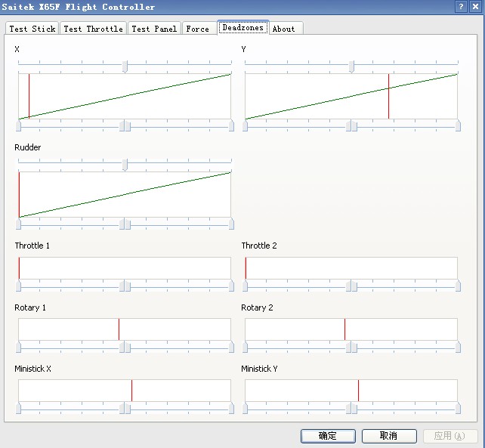Click the Rudder curve slider thumb above its graph
Viewport: 485px width, 448px height.
click(125, 165)
